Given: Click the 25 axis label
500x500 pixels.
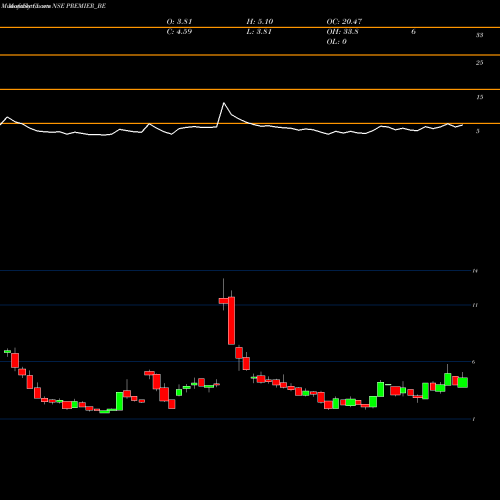Looking at the screenshot, I should coord(479,63).
